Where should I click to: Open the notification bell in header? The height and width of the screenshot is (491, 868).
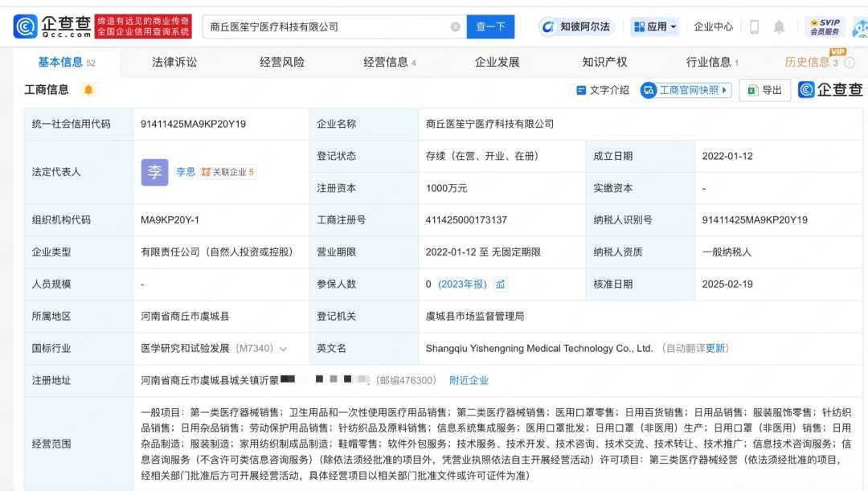point(779,27)
